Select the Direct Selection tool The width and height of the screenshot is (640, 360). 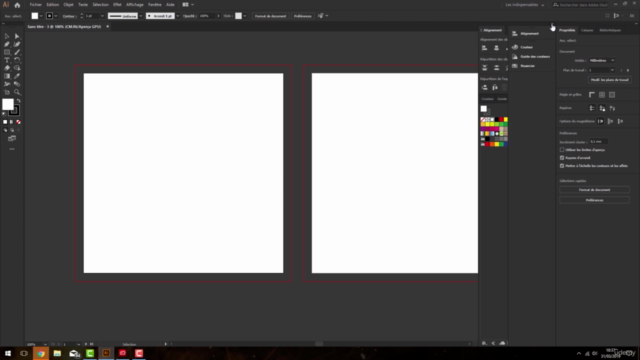(x=17, y=36)
